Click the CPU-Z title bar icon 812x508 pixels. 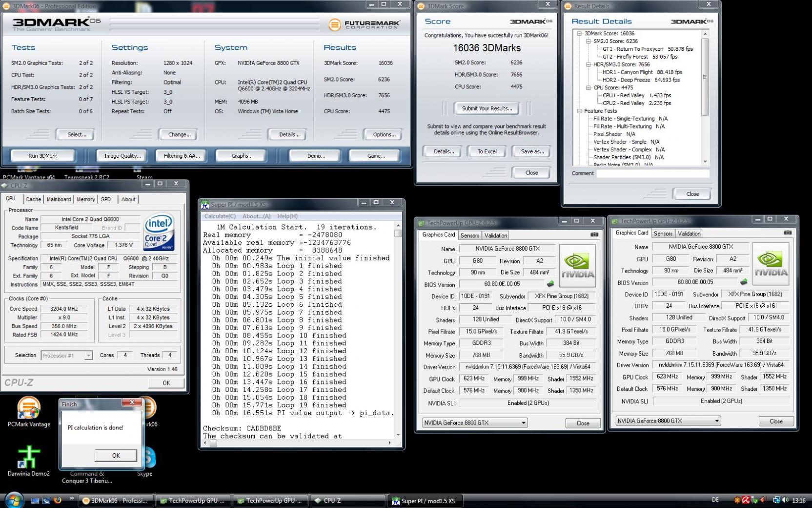5,186
